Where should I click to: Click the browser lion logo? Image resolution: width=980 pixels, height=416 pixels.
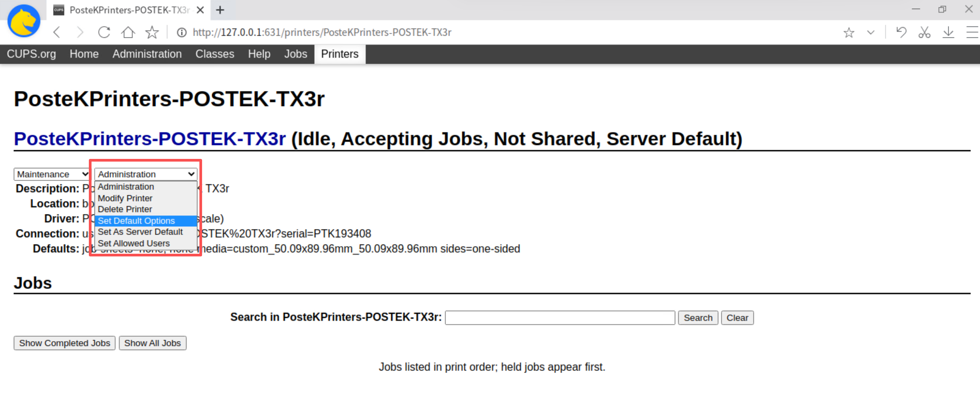click(x=24, y=21)
